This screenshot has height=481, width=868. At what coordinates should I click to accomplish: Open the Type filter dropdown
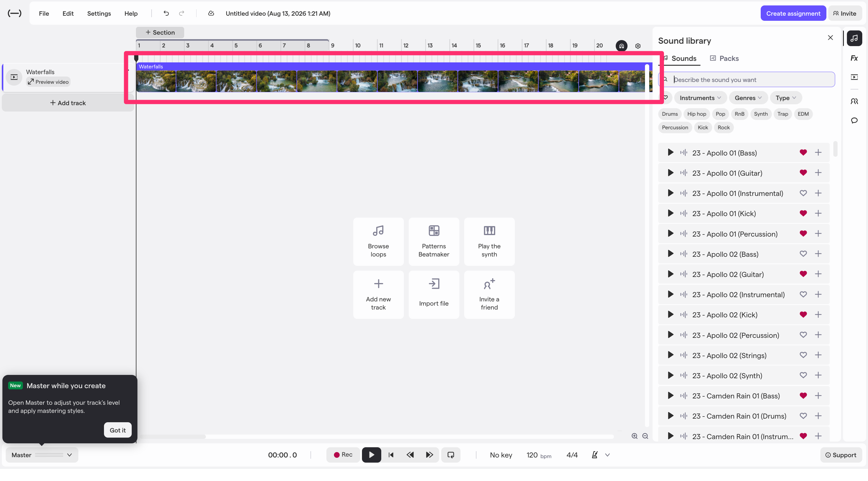pyautogui.click(x=786, y=98)
